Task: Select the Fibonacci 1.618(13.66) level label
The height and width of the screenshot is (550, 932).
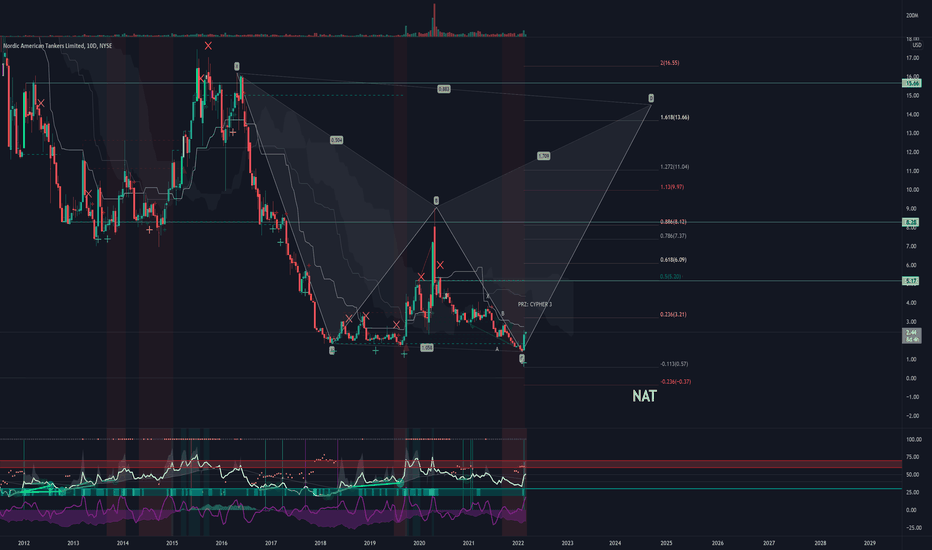Action: 675,117
